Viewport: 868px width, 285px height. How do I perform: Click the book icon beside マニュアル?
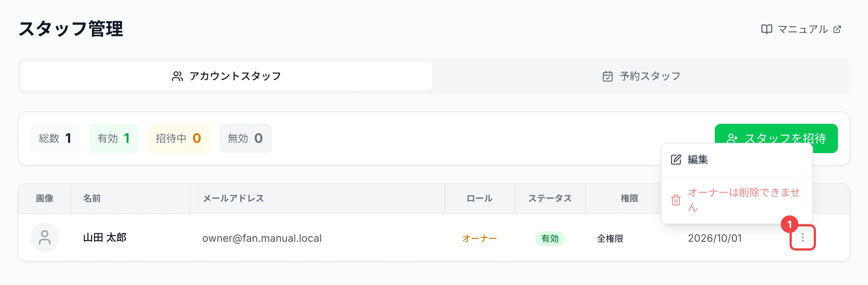[766, 29]
